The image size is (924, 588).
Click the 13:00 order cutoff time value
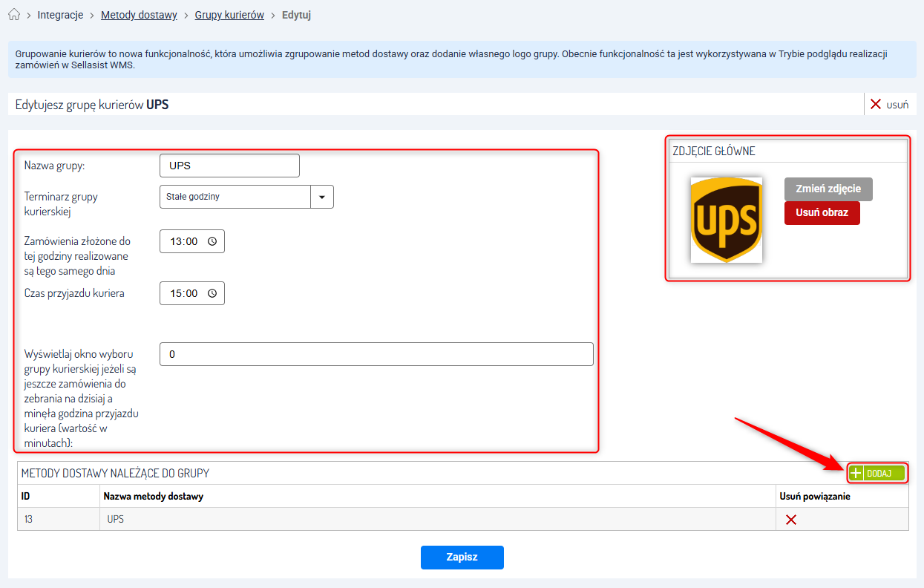(x=183, y=241)
